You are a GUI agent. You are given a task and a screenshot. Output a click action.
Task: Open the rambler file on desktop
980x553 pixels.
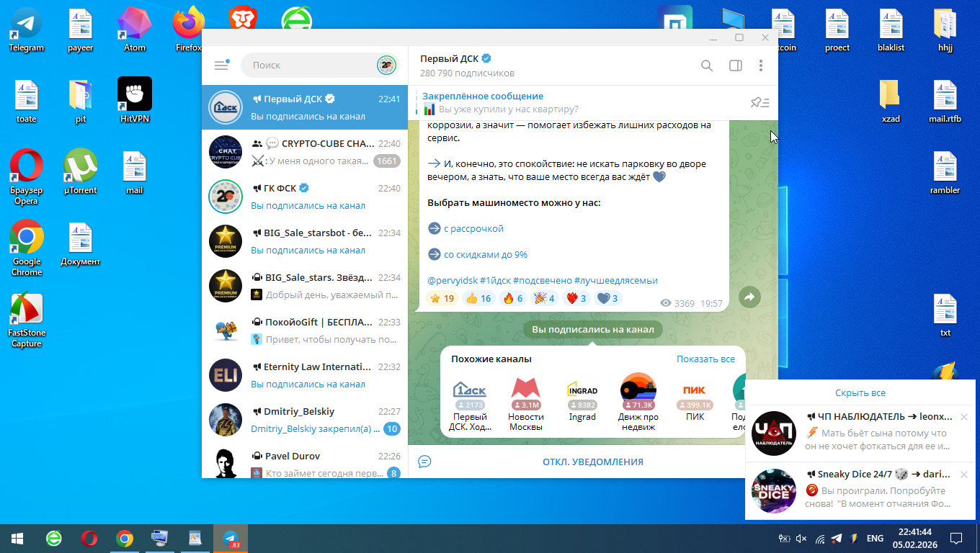pos(945,171)
